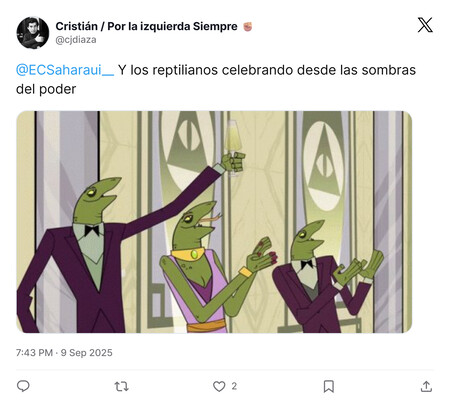Image resolution: width=450 pixels, height=410 pixels.
Task: Open the @ECSaharaui__ mention link
Action: (x=65, y=70)
